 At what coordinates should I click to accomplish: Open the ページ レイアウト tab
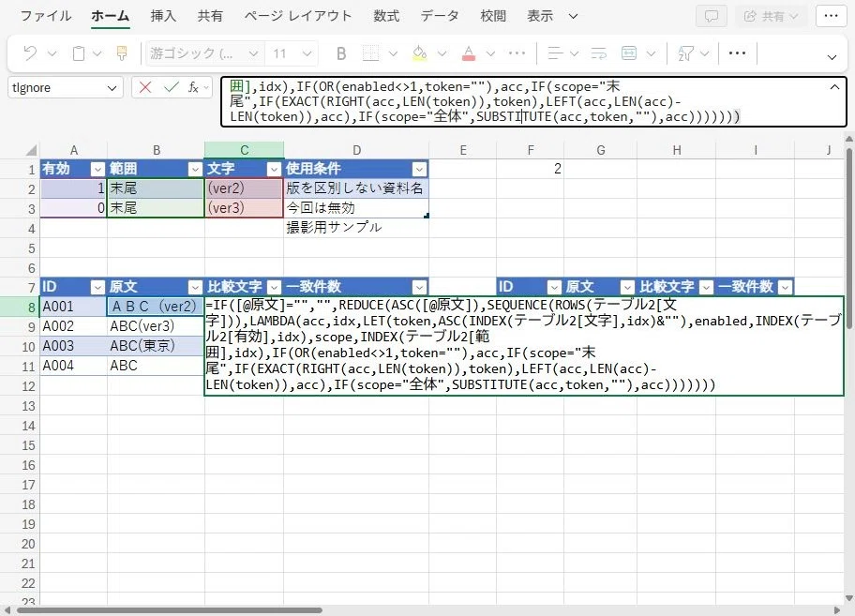pyautogui.click(x=298, y=16)
